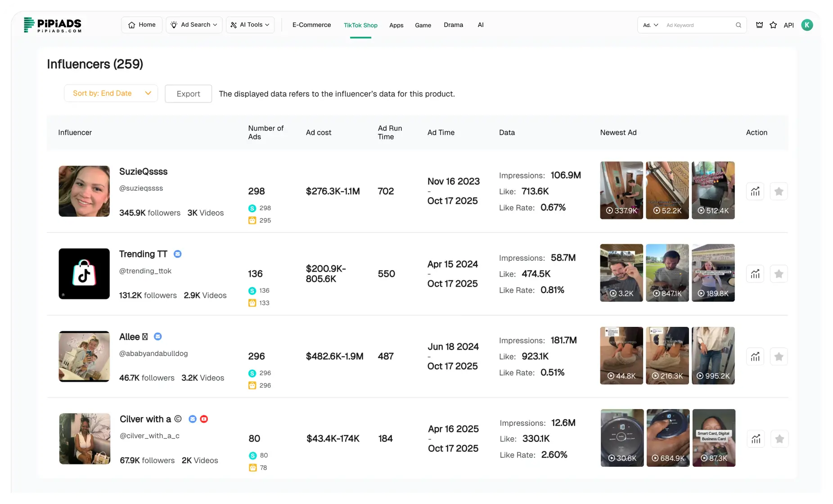The width and height of the screenshot is (833, 504).
Task: Click the Pipiads logo
Action: (x=53, y=25)
